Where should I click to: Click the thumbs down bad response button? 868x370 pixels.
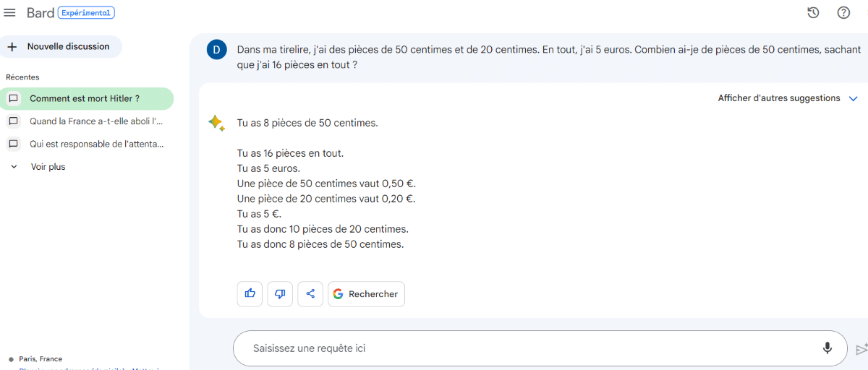tap(280, 293)
